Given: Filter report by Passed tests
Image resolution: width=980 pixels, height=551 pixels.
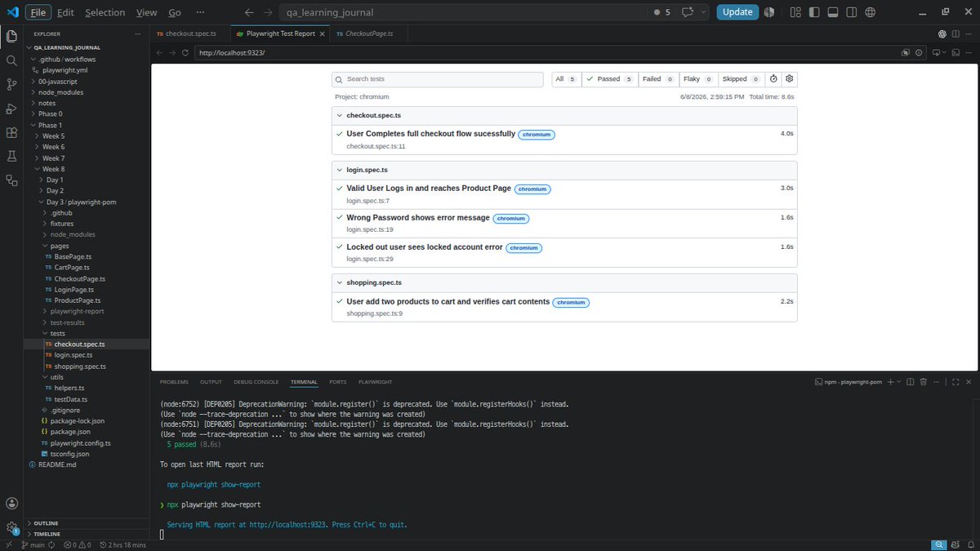Looking at the screenshot, I should click(x=609, y=79).
